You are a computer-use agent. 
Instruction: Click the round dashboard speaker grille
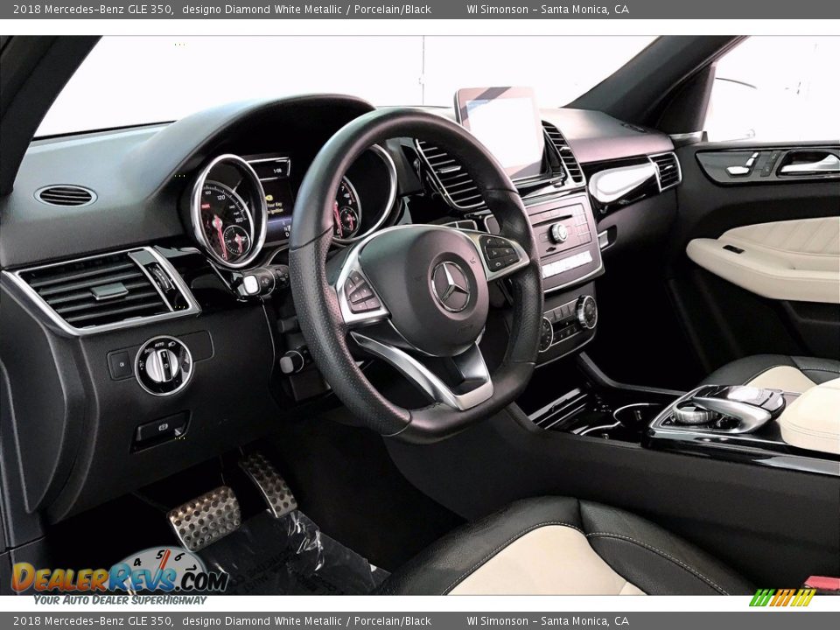[x=66, y=195]
